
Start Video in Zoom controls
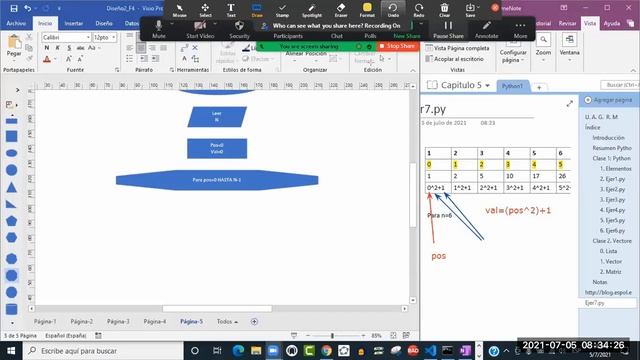[200, 29]
